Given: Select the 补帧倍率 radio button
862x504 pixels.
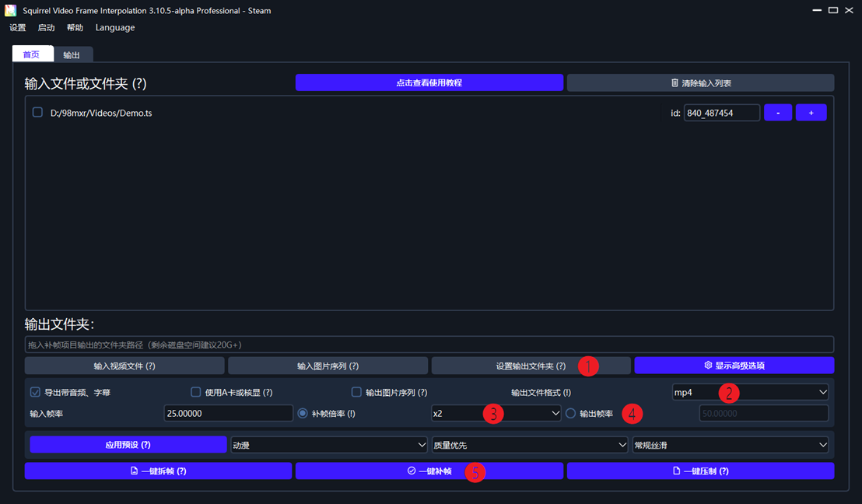Looking at the screenshot, I should pos(303,413).
